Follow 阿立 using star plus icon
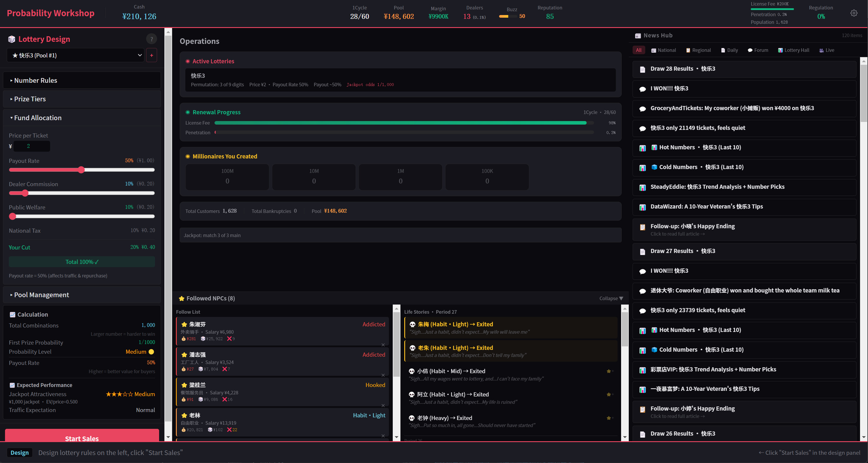Viewport: 868px width, 463px height. click(x=610, y=394)
